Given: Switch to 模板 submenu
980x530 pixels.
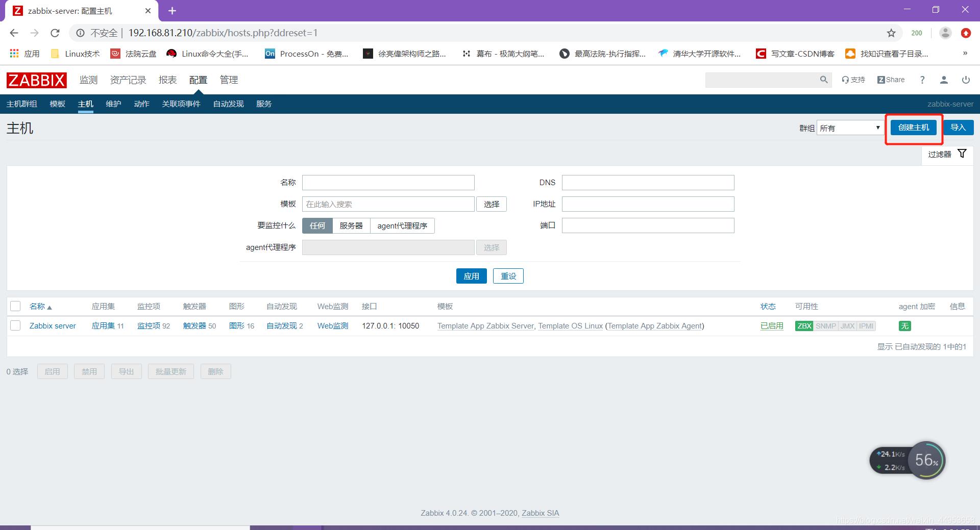Looking at the screenshot, I should [57, 104].
